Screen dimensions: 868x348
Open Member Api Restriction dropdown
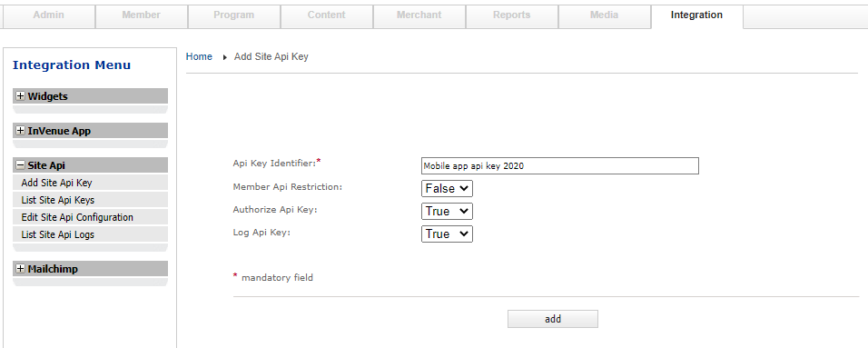point(447,188)
